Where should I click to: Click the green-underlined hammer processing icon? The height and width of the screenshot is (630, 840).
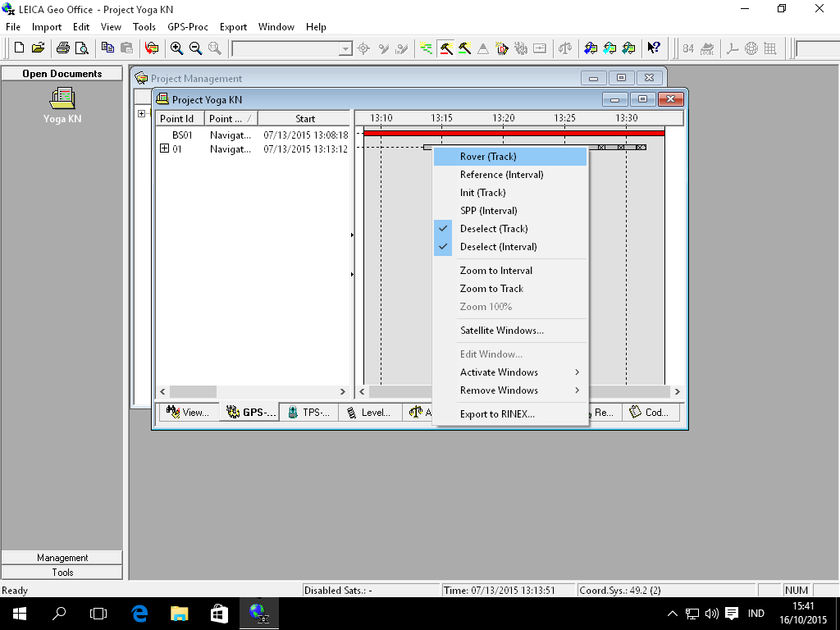[464, 48]
